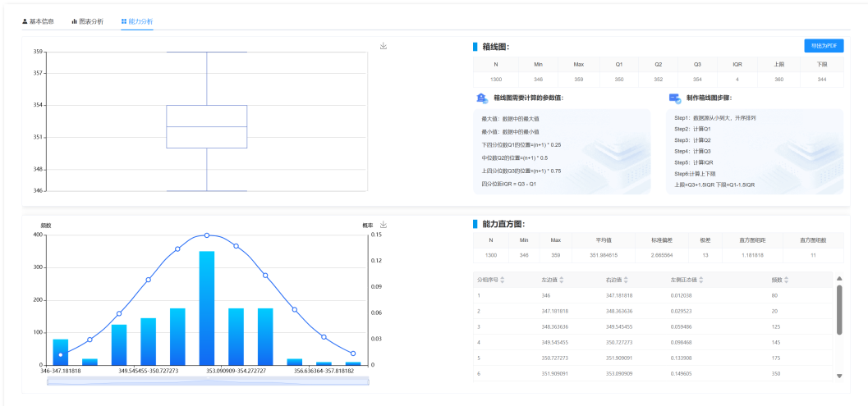
Task: Click the icon beside 制作箱线图步骤
Action: pos(675,98)
